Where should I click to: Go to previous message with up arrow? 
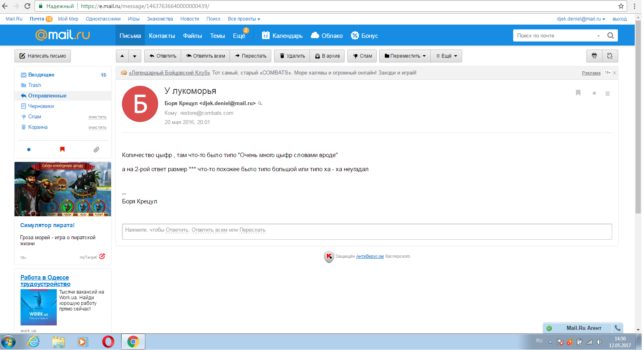coord(122,56)
